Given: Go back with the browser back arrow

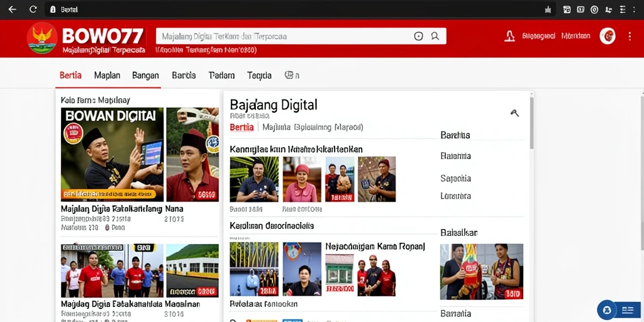Looking at the screenshot, I should pyautogui.click(x=13, y=9).
